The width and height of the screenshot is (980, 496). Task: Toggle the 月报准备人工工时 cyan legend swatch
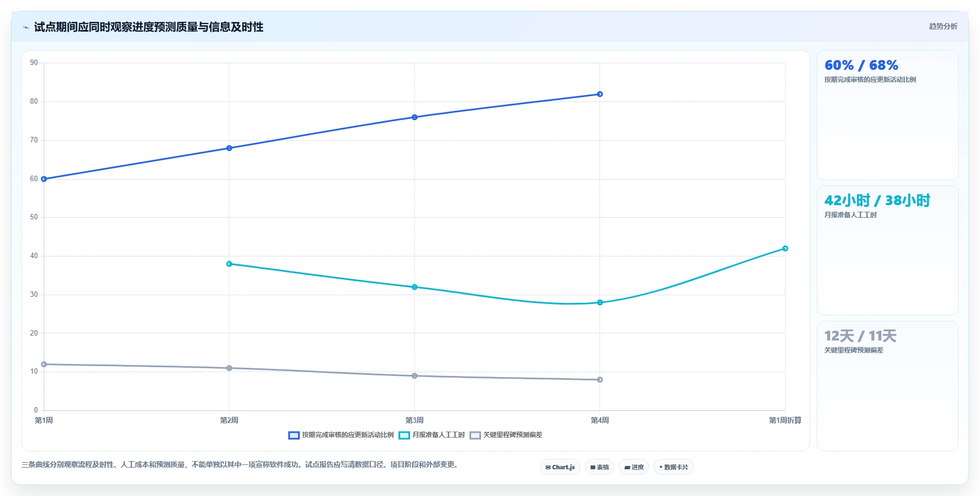pyautogui.click(x=404, y=435)
